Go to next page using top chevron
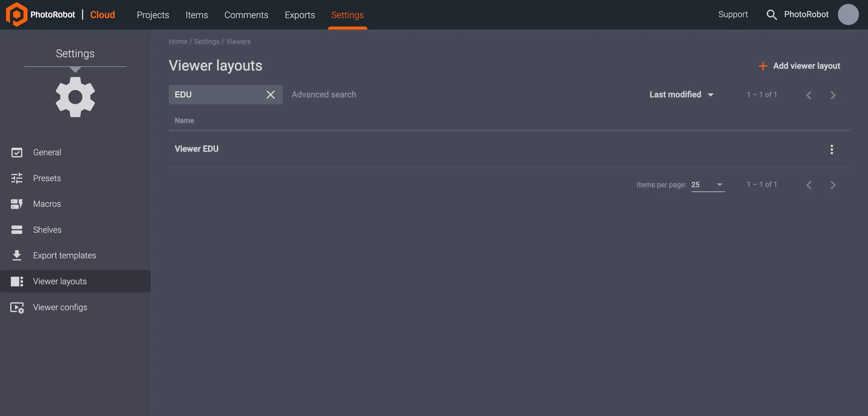 833,95
